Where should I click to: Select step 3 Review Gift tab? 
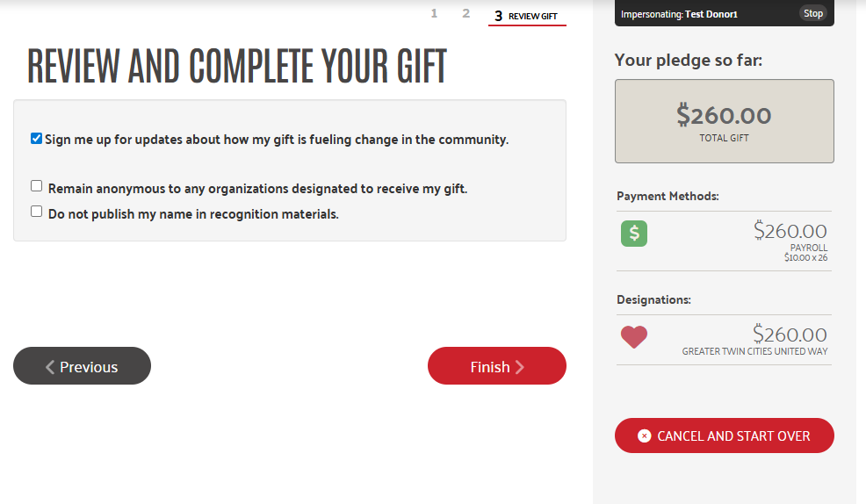(x=527, y=16)
